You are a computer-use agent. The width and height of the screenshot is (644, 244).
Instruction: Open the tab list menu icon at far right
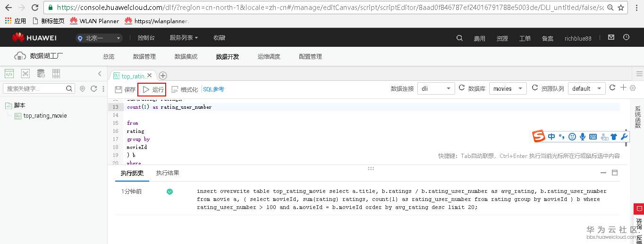point(639,74)
